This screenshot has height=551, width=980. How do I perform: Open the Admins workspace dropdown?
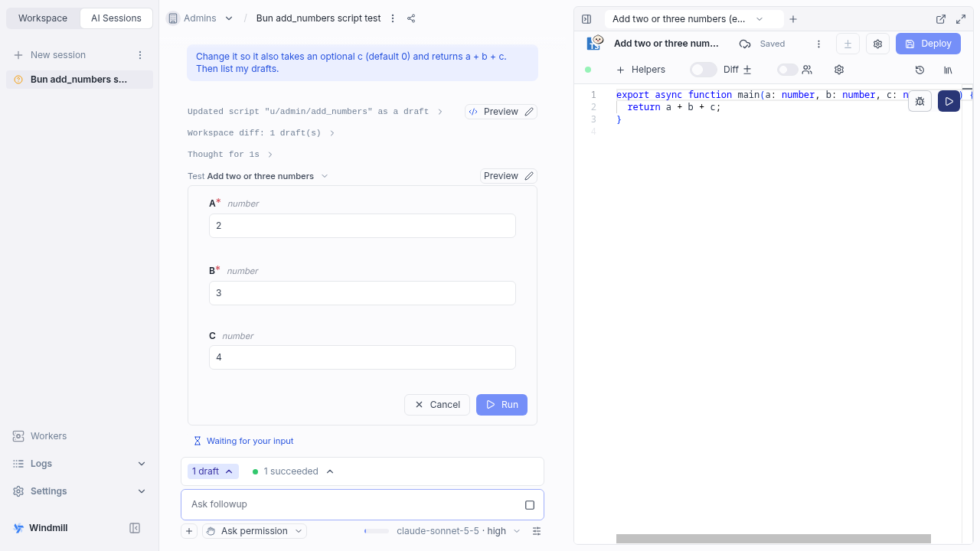201,18
